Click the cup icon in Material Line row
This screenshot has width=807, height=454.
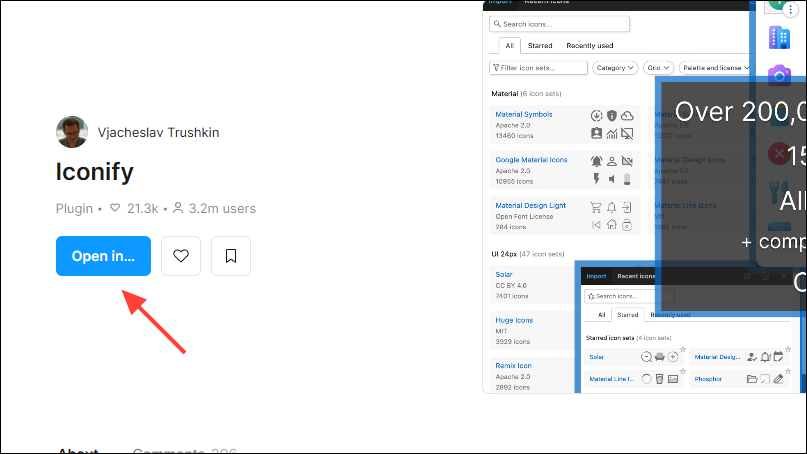pyautogui.click(x=660, y=379)
